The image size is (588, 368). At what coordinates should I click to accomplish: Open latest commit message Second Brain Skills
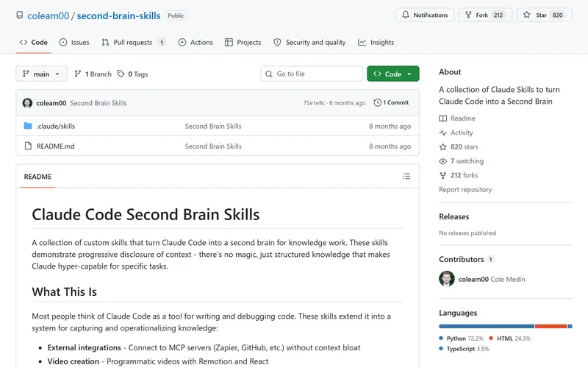(98, 103)
